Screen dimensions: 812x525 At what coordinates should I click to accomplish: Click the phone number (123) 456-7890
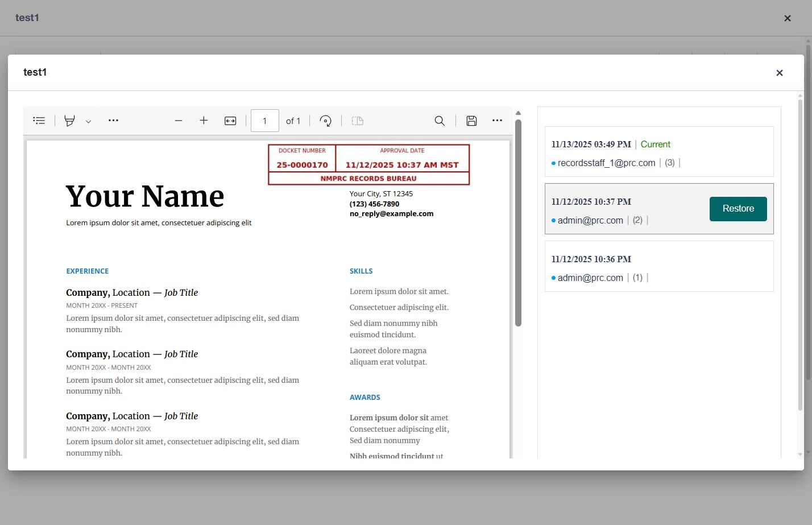point(374,204)
